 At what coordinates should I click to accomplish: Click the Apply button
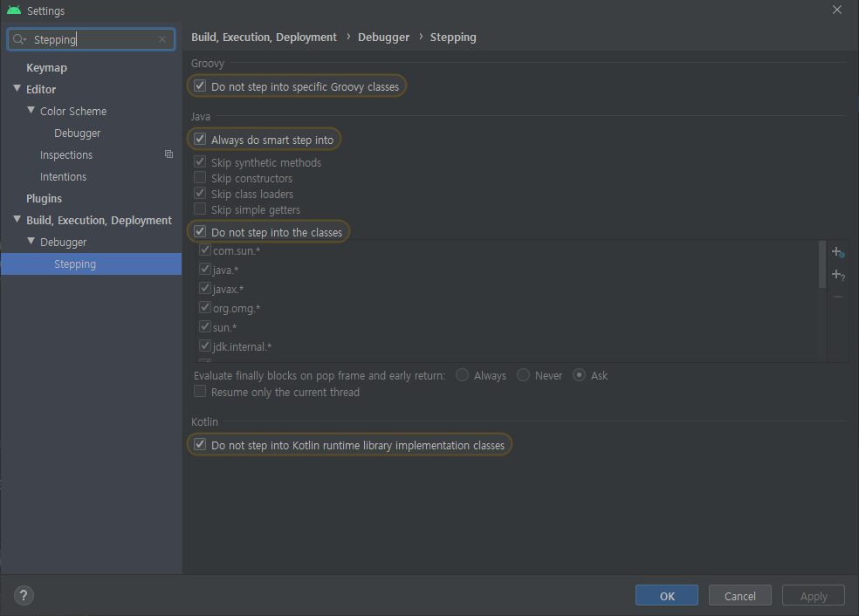pyautogui.click(x=814, y=596)
